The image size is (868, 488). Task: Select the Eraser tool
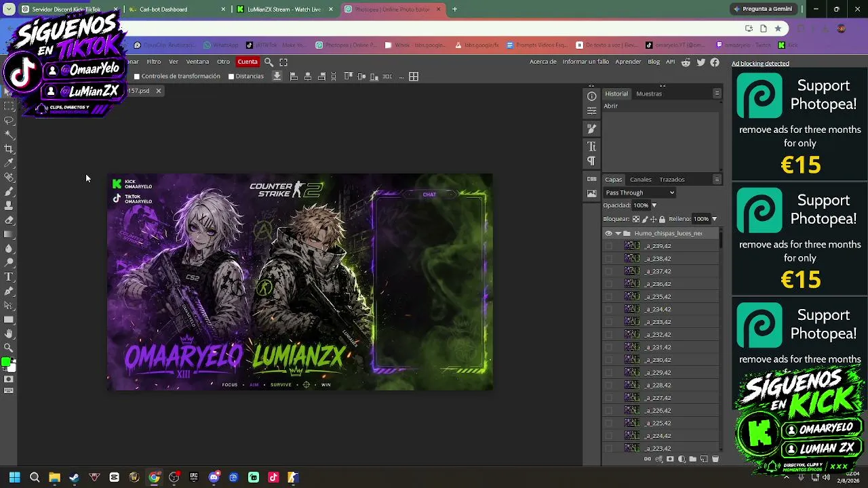click(x=9, y=220)
